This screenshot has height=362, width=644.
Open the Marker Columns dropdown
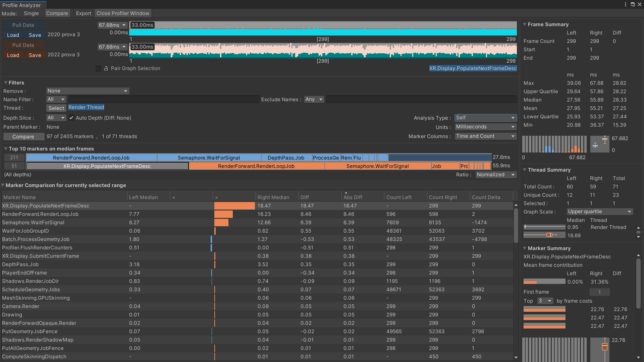coord(485,136)
